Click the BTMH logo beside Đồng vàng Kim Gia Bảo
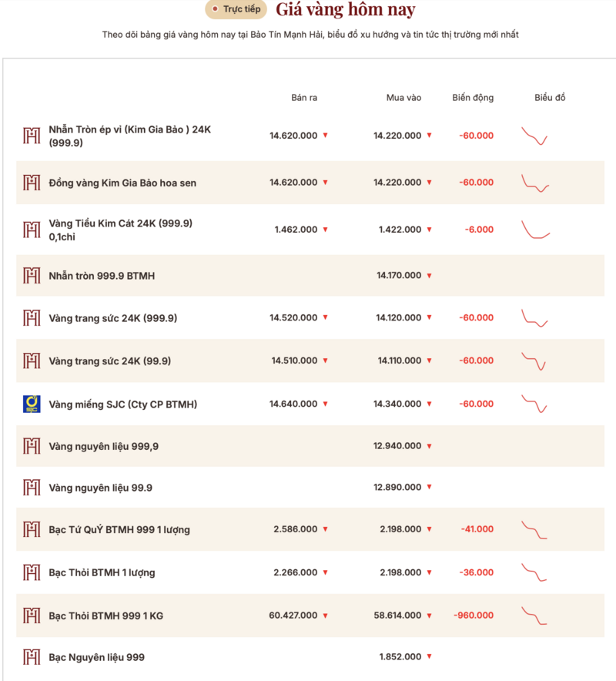This screenshot has width=616, height=681. coord(32,183)
